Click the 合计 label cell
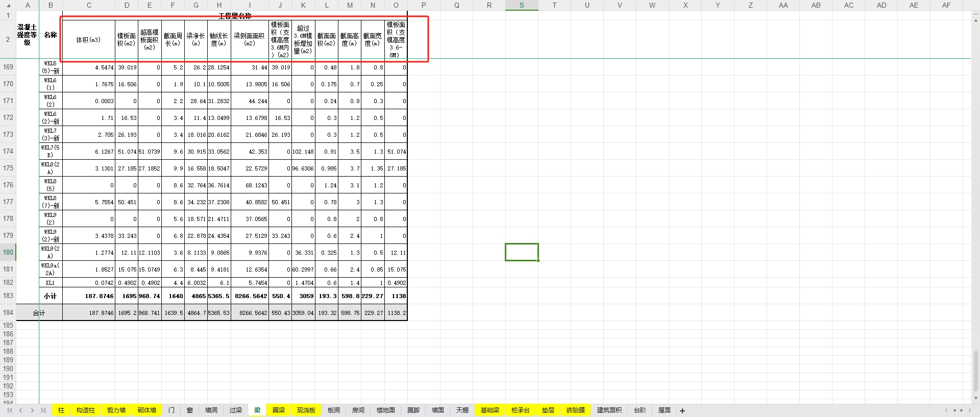Image resolution: width=980 pixels, height=417 pixels. [39, 313]
